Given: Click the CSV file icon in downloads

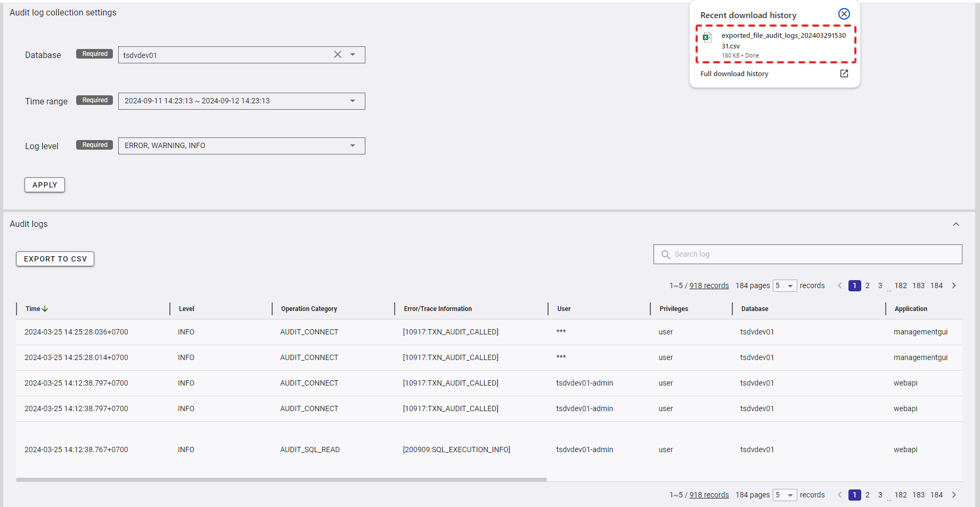Looking at the screenshot, I should tap(707, 37).
